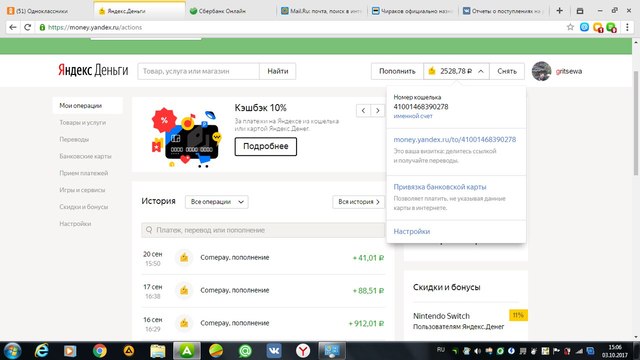This screenshot has width=640, height=360.
Task: Reload the page with the refresh icon
Action: pyautogui.click(x=27, y=27)
